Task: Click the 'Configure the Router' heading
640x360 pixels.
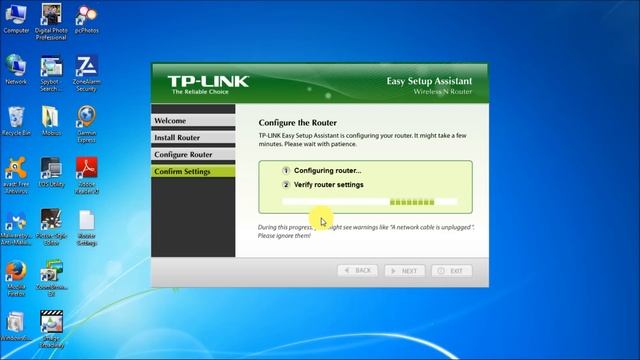Action: tap(298, 122)
